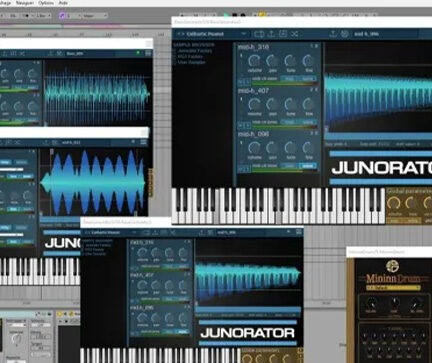
Task: Expand Junorator Factory folder in largest Junorator browser
Action: pos(195,51)
